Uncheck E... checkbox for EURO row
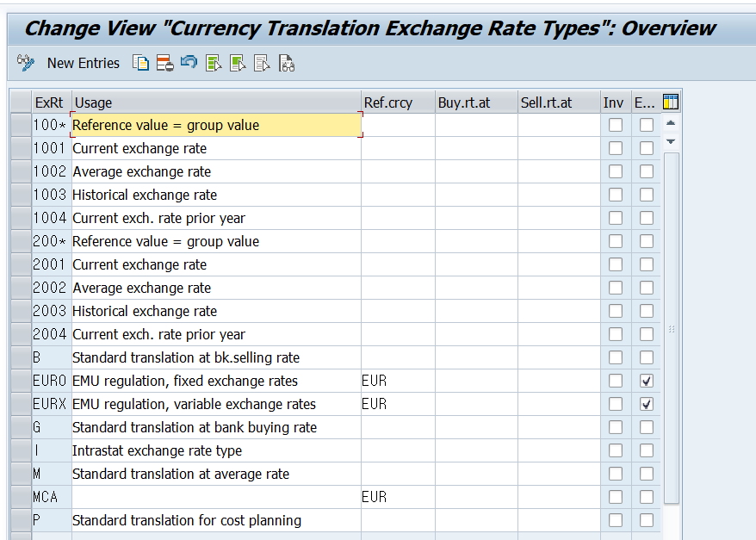 tap(646, 381)
